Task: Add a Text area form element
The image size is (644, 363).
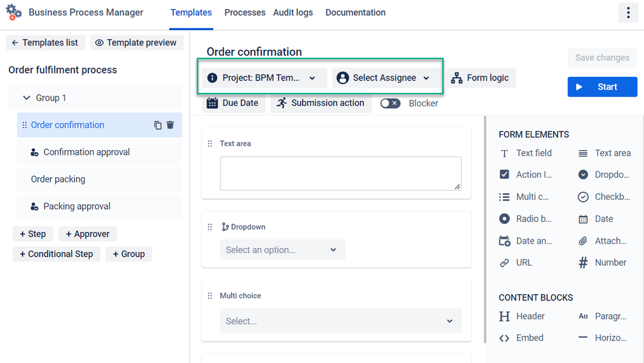Action: coord(606,153)
